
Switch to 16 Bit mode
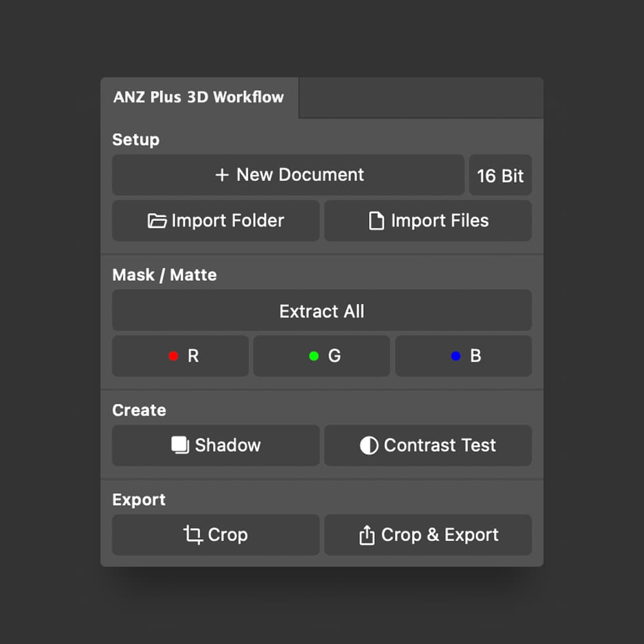tap(500, 175)
